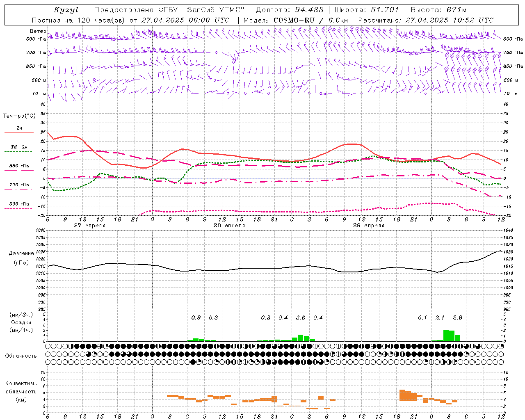
Task: Click the '27 апреля' date label
Action: 90,226
